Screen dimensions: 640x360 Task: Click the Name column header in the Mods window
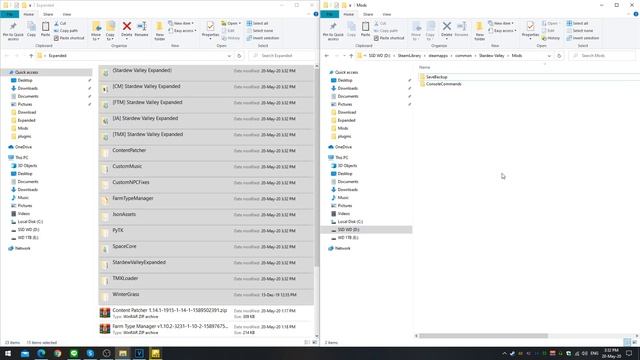click(424, 67)
